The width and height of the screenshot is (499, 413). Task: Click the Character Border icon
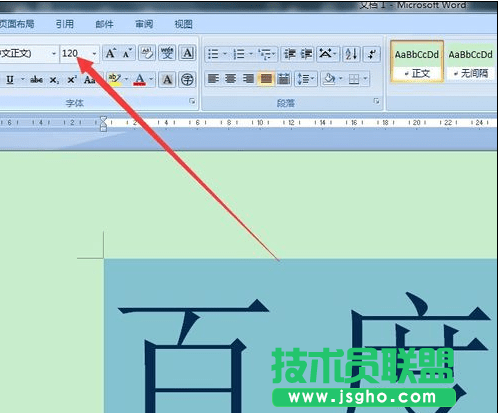188,53
